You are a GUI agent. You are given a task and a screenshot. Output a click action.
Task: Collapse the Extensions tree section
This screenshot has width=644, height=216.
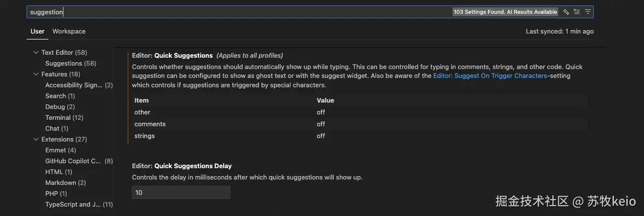click(36, 139)
